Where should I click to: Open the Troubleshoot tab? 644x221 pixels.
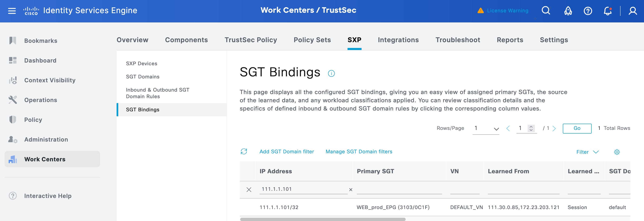pyautogui.click(x=458, y=40)
